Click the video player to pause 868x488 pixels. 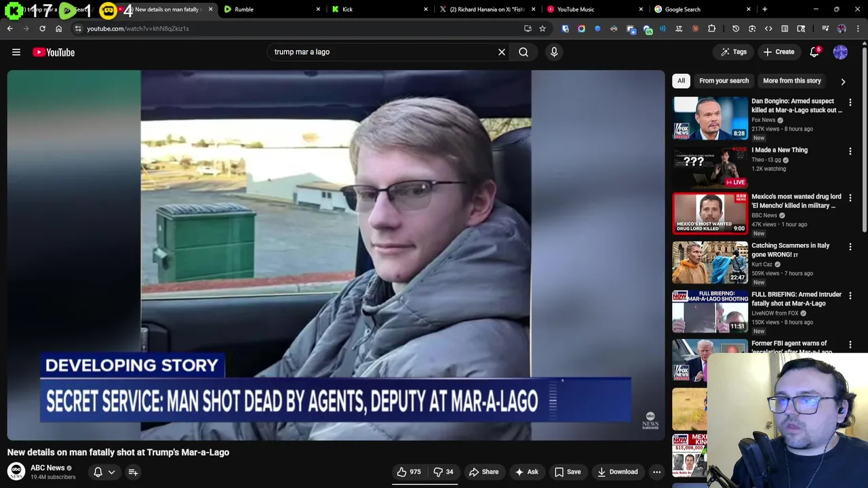[x=336, y=255]
